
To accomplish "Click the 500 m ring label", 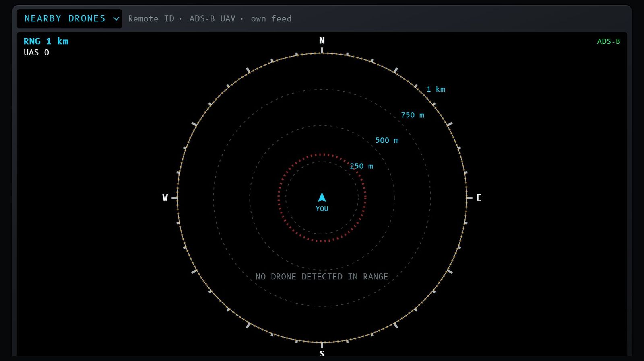I will tap(387, 140).
